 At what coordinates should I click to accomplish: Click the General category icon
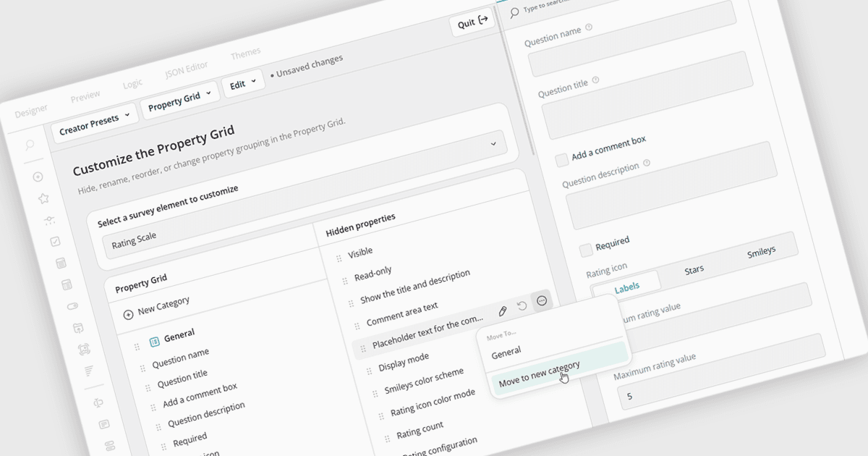point(154,342)
